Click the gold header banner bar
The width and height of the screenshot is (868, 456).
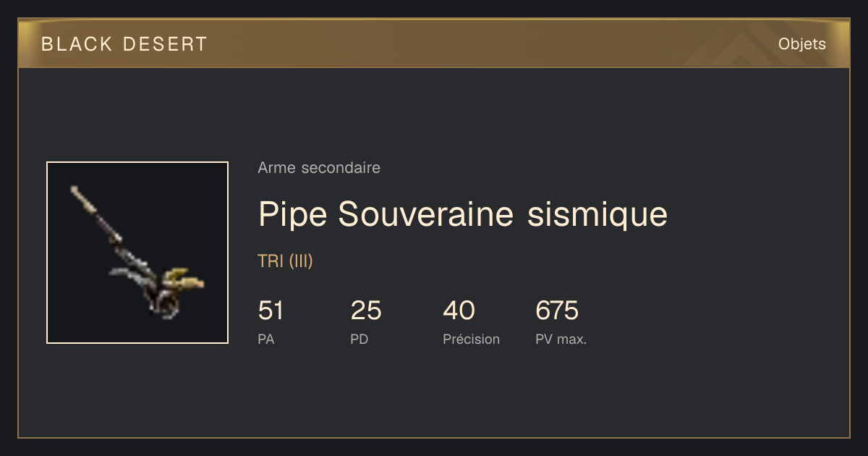434,43
